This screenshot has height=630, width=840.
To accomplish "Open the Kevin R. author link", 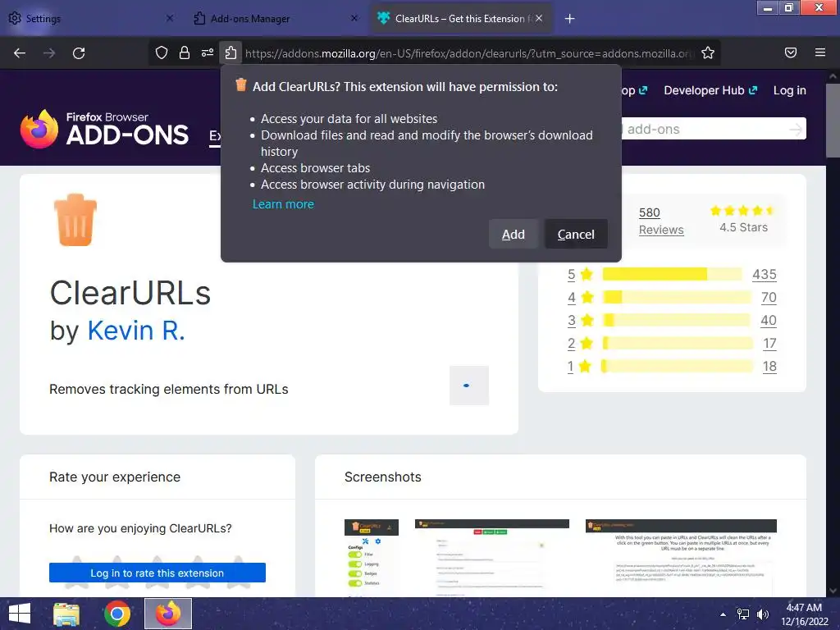I will (136, 330).
